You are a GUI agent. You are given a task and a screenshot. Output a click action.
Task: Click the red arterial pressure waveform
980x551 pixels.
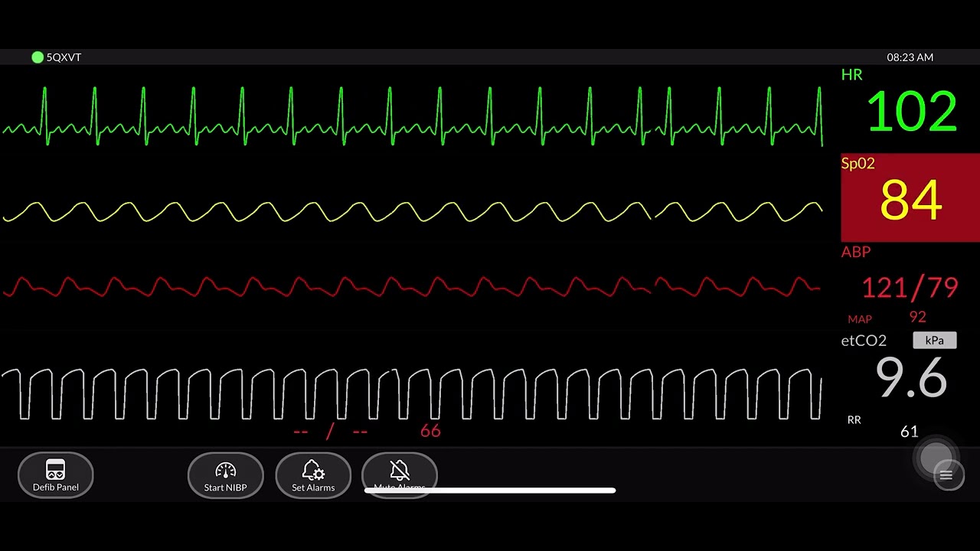point(413,287)
